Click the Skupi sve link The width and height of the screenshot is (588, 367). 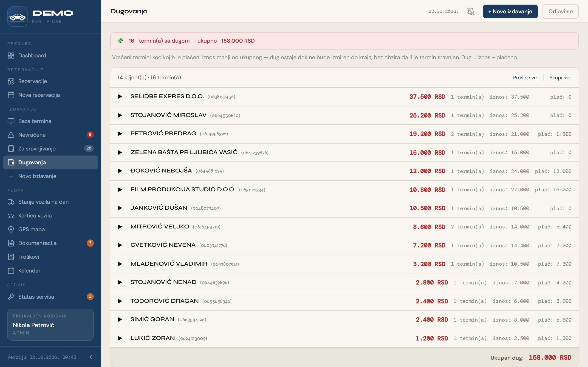click(560, 78)
